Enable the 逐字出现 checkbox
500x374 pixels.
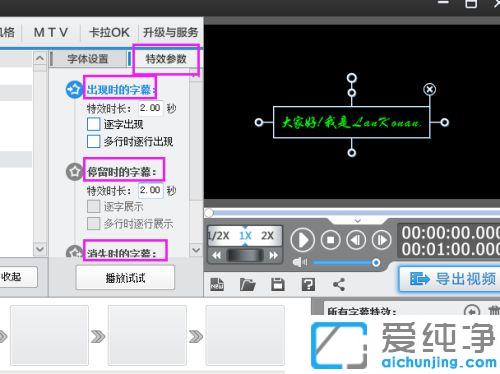(x=93, y=124)
